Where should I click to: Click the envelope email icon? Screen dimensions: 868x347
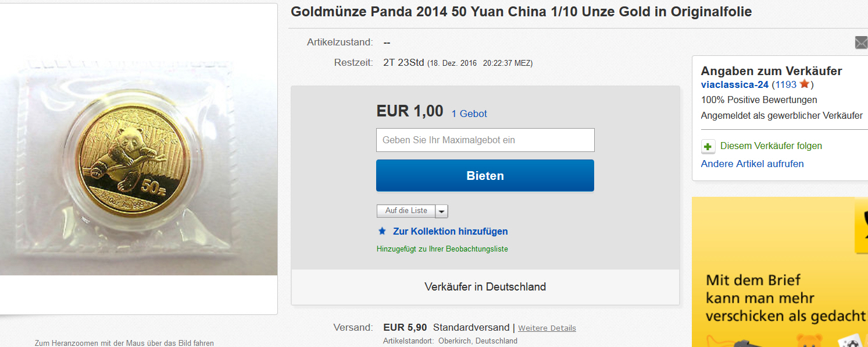[862, 43]
